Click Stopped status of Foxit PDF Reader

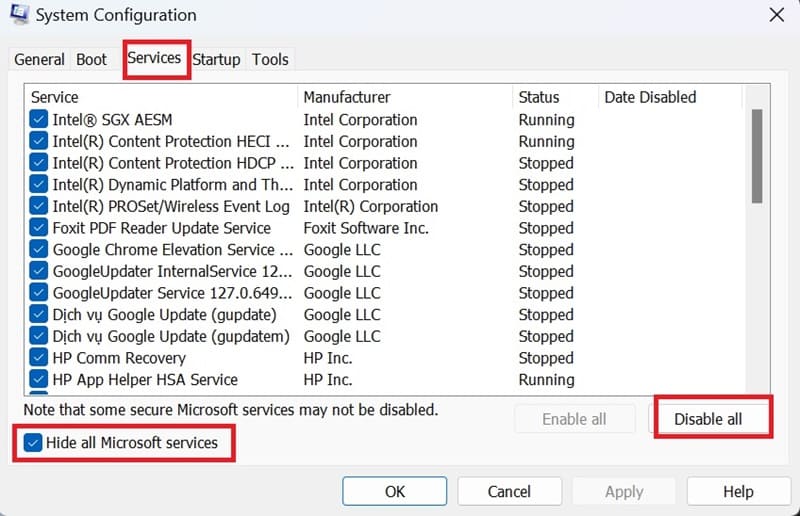point(546,228)
